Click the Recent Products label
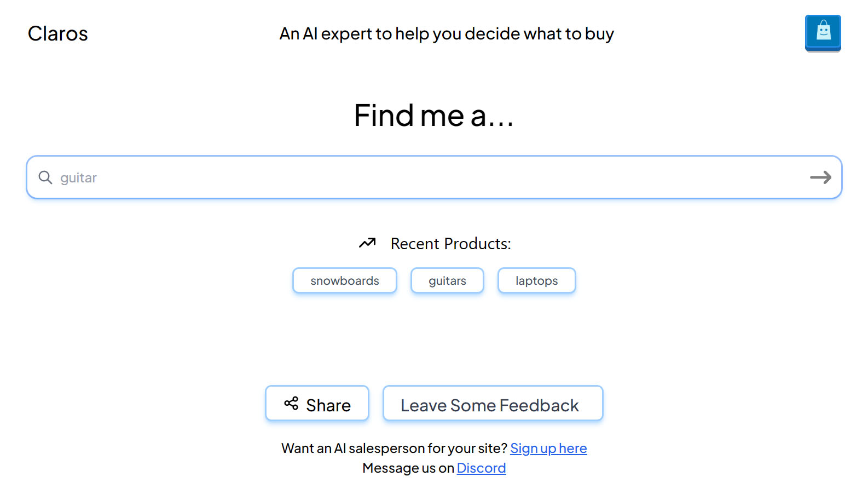Viewport: 868px width, 488px height. pos(450,244)
